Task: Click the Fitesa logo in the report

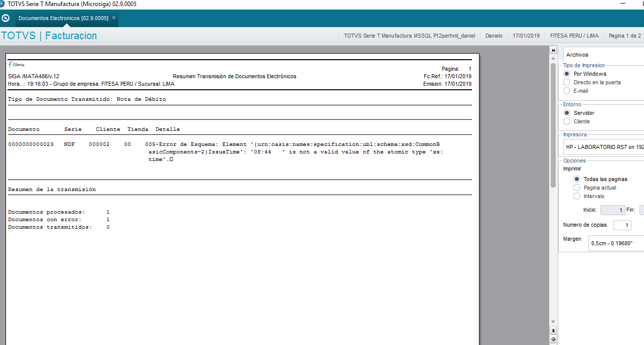Action: [16, 64]
